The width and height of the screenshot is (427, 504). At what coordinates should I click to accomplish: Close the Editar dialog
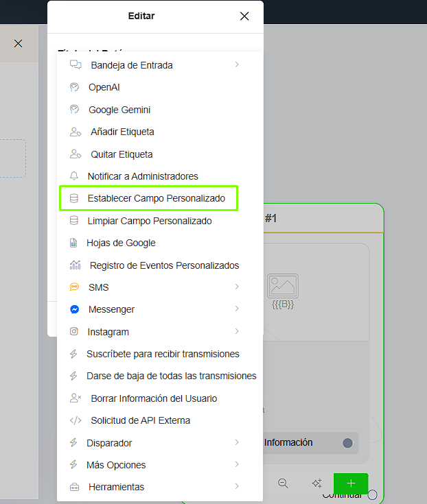click(244, 16)
